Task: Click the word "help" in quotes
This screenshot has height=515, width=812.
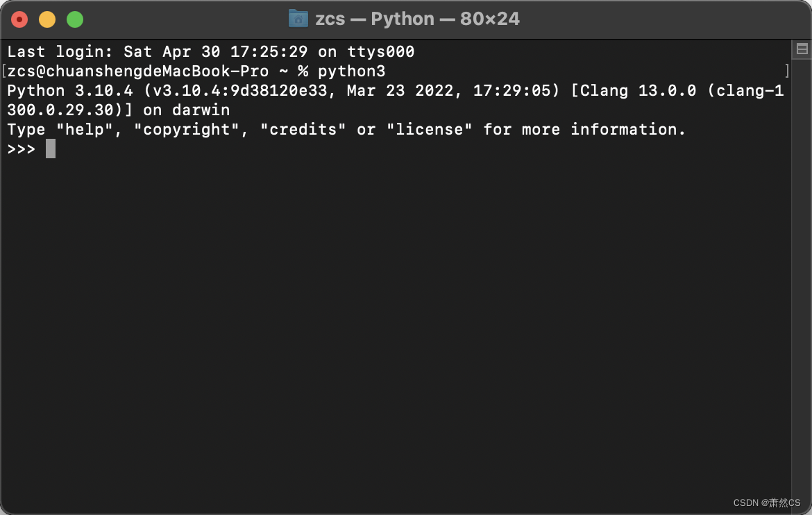Action: (x=84, y=129)
